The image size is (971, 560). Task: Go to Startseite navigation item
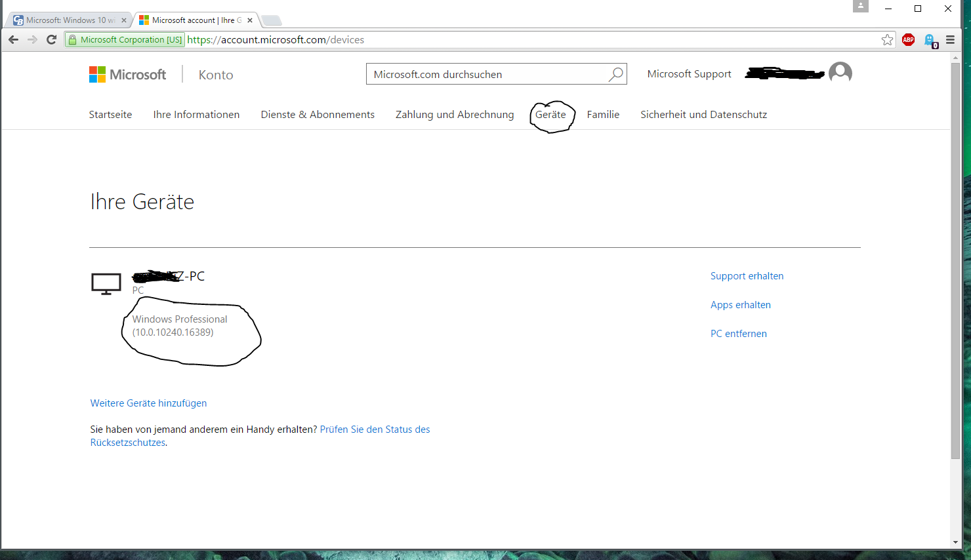coord(110,115)
